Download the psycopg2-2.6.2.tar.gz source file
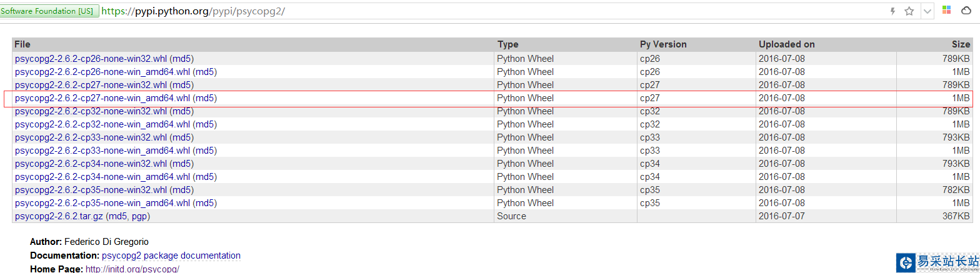The width and height of the screenshot is (980, 273). coord(58,216)
